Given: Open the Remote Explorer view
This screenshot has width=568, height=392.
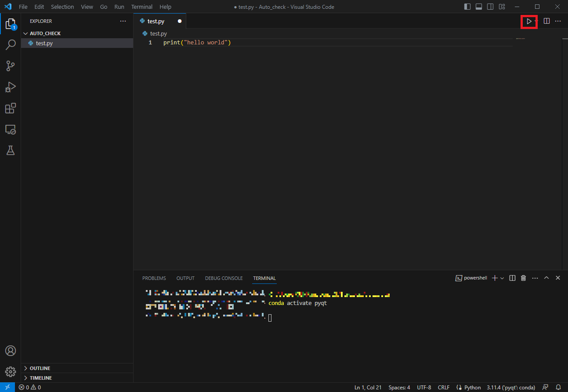Looking at the screenshot, I should 11,130.
